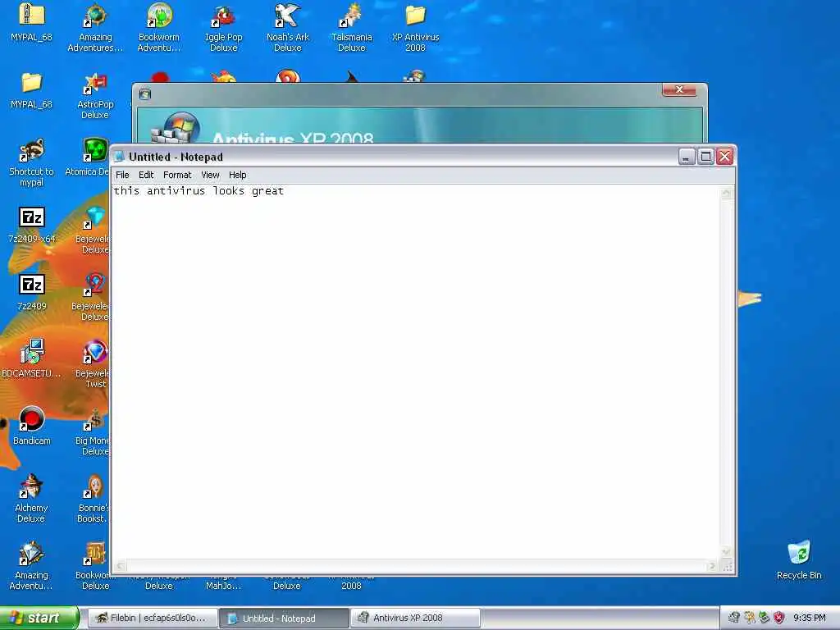840x630 pixels.
Task: Click Notepad horizontal scrollbar left arrow
Action: (120, 566)
